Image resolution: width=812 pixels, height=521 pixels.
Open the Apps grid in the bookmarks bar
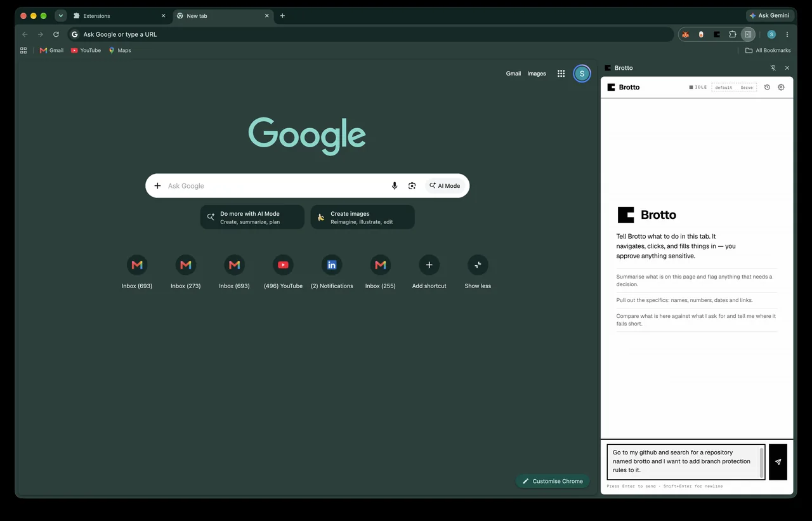tap(23, 50)
